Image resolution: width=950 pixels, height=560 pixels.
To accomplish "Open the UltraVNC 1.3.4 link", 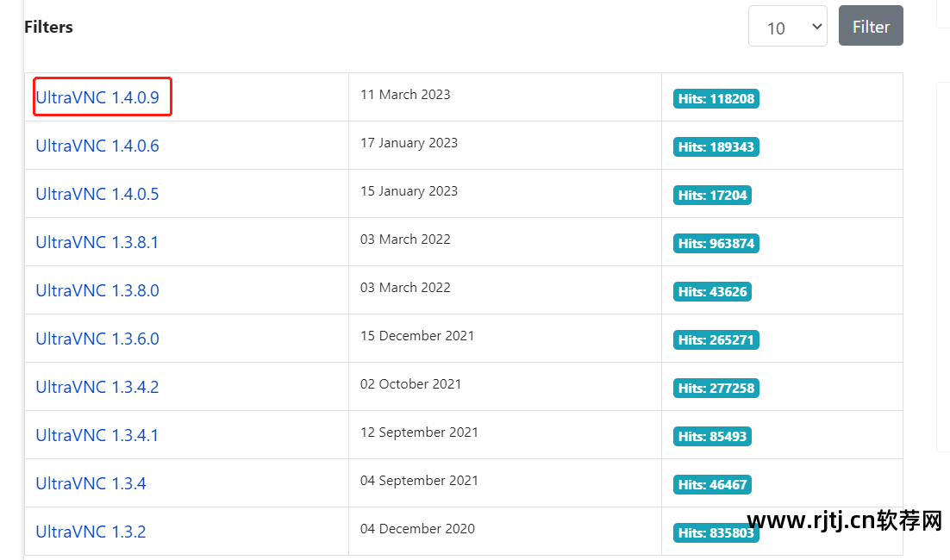I will tap(91, 483).
